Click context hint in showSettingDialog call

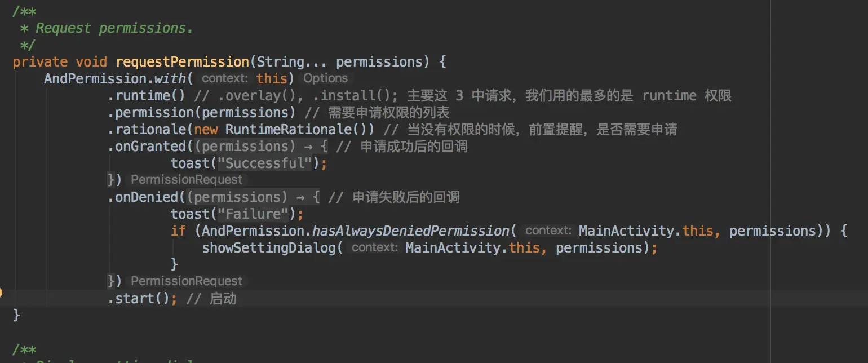click(374, 247)
